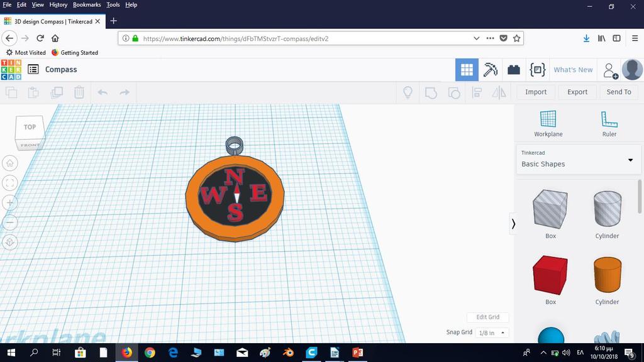Open the Shape Generators code icon

point(537,70)
